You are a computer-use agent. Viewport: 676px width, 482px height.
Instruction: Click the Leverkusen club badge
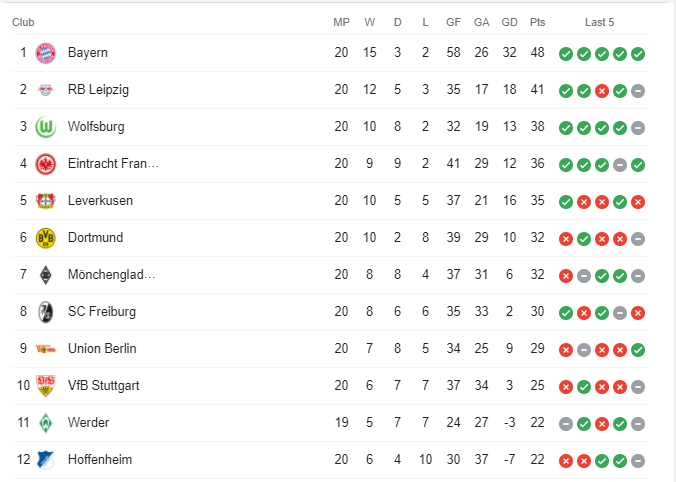[x=45, y=201]
